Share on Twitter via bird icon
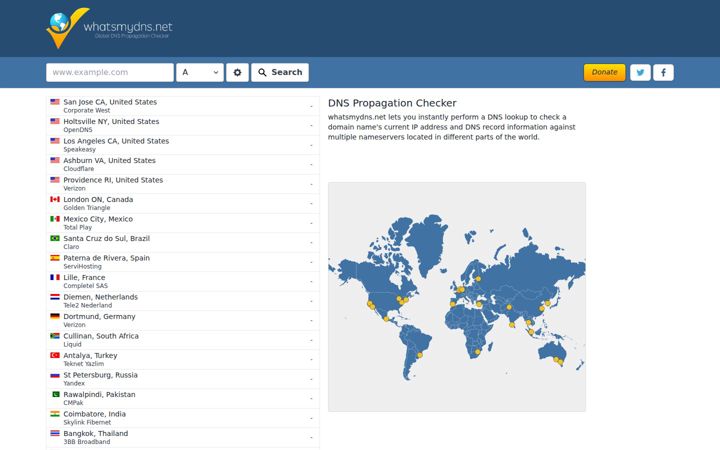Screen dimensions: 720x450 point(640,73)
